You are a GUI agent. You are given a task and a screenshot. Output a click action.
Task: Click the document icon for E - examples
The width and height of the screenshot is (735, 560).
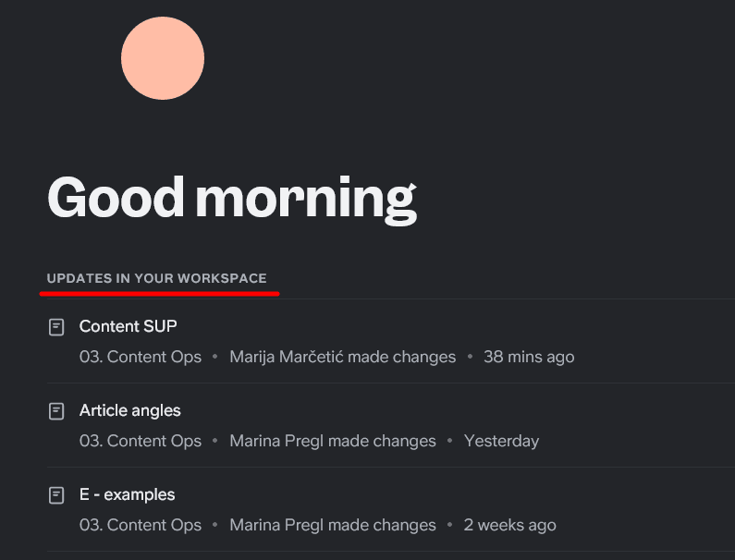(x=56, y=494)
